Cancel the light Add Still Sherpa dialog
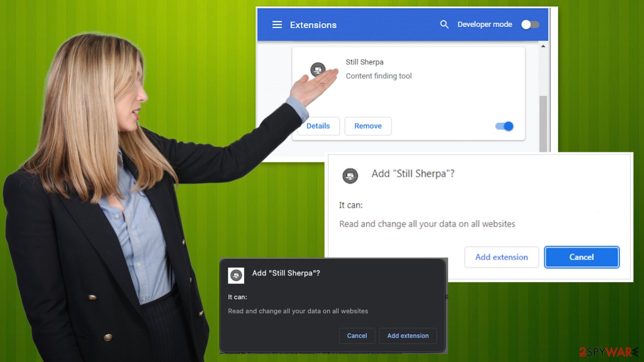Screen dimensions: 644x362 (x=582, y=257)
